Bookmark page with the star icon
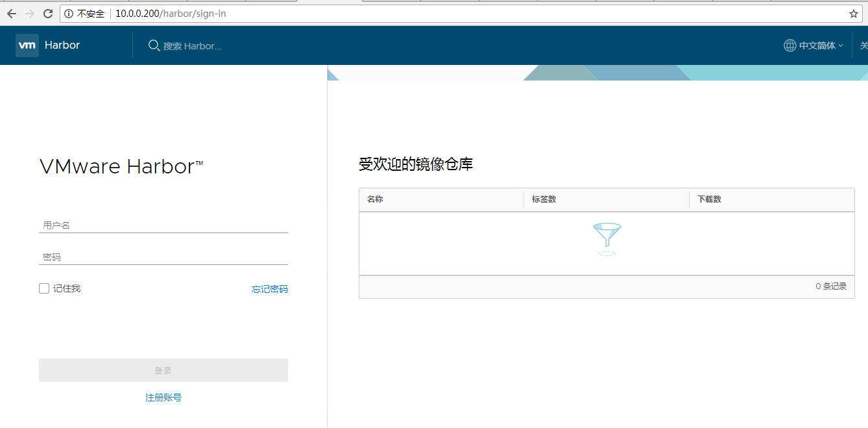This screenshot has width=868, height=428. tap(854, 14)
